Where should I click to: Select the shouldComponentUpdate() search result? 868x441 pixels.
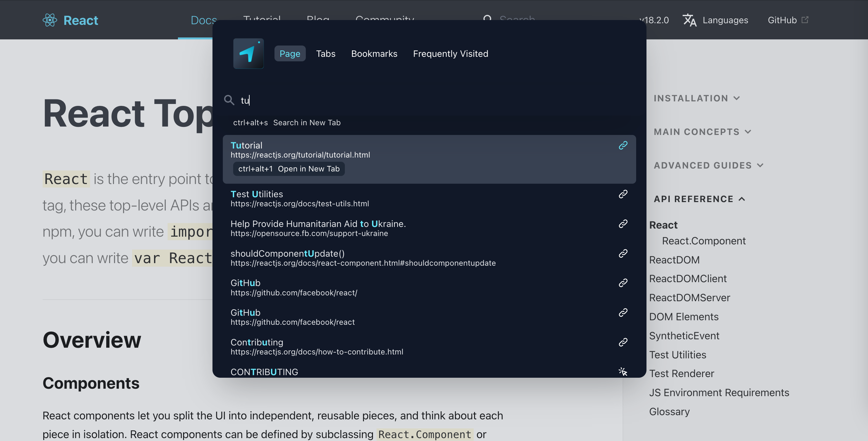click(x=429, y=258)
